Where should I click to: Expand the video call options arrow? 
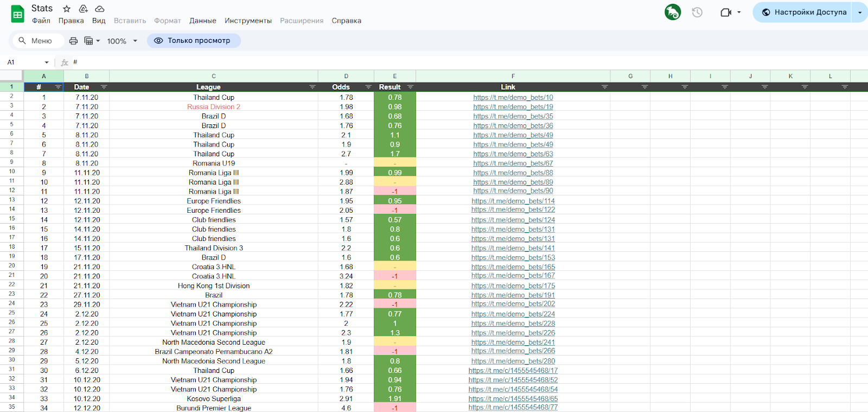pyautogui.click(x=739, y=12)
